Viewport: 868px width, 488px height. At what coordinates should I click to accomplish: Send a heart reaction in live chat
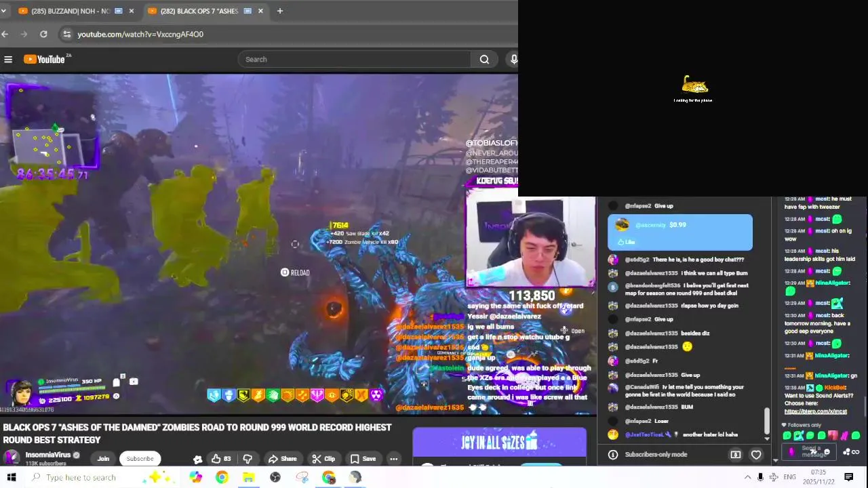click(756, 455)
